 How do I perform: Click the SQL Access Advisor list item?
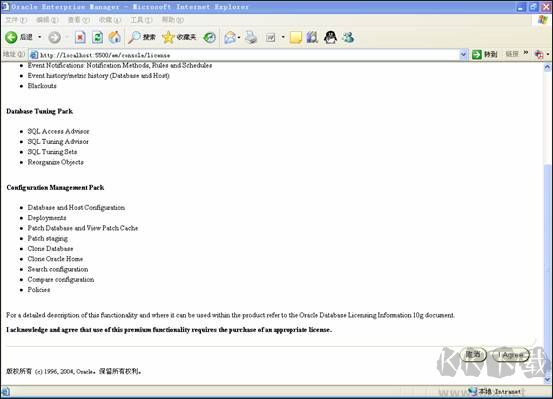point(59,131)
